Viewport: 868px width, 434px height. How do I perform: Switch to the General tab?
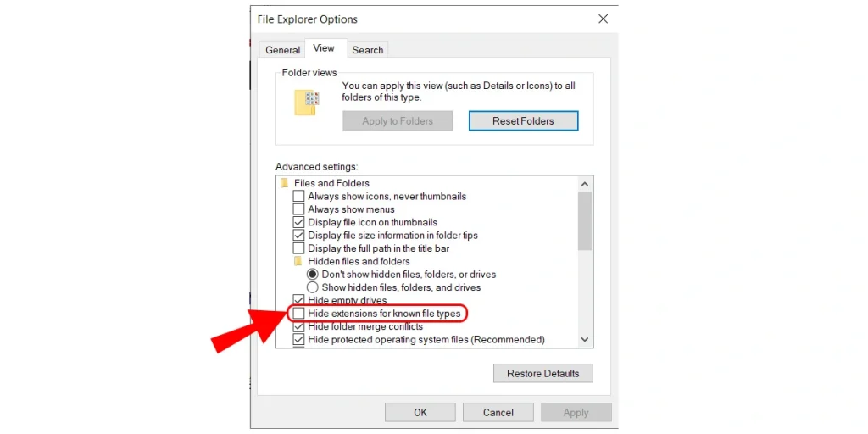tap(282, 50)
